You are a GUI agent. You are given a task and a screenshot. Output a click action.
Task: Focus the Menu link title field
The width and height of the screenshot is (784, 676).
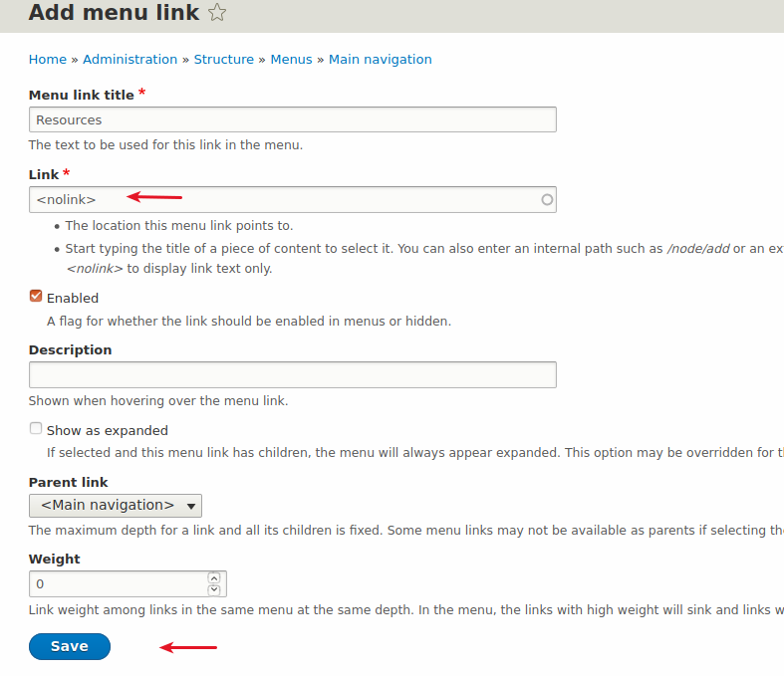tap(292, 119)
